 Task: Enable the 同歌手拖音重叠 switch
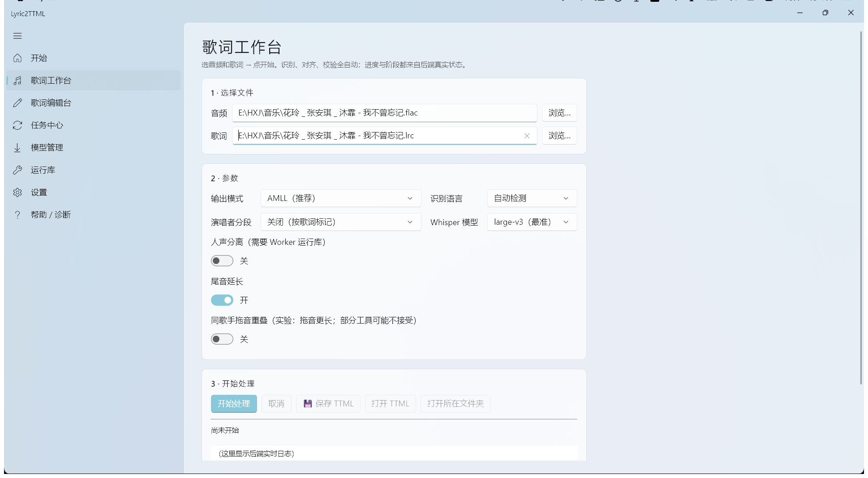(x=222, y=339)
